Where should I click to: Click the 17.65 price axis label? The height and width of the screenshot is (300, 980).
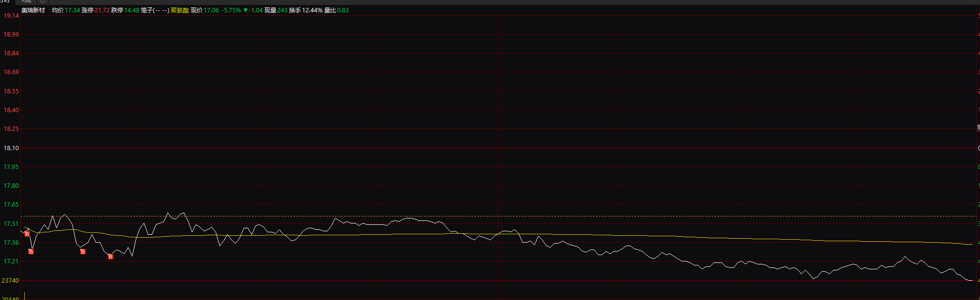[11, 205]
